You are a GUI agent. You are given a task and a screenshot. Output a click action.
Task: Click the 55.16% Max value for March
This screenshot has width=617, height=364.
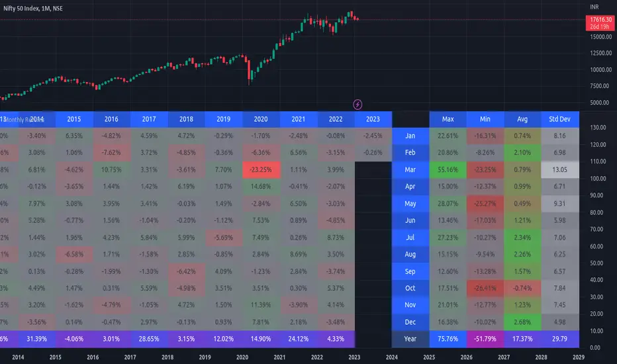coord(448,169)
